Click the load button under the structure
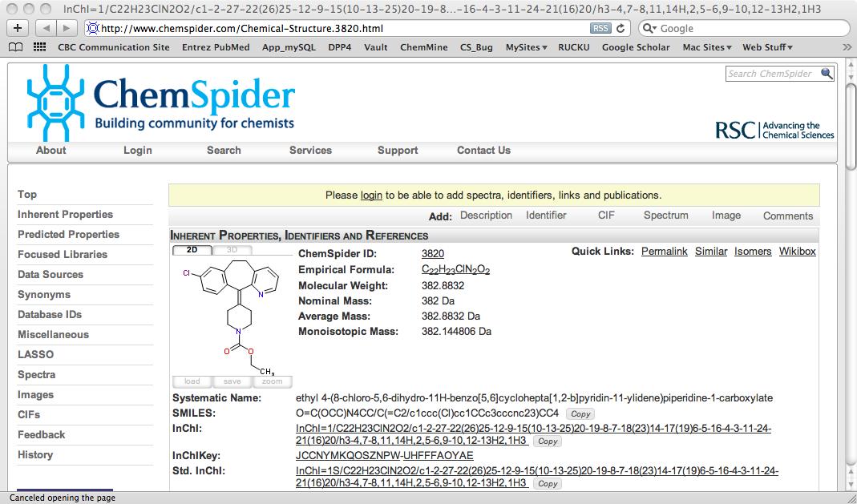This screenshot has width=857, height=504. (x=192, y=381)
